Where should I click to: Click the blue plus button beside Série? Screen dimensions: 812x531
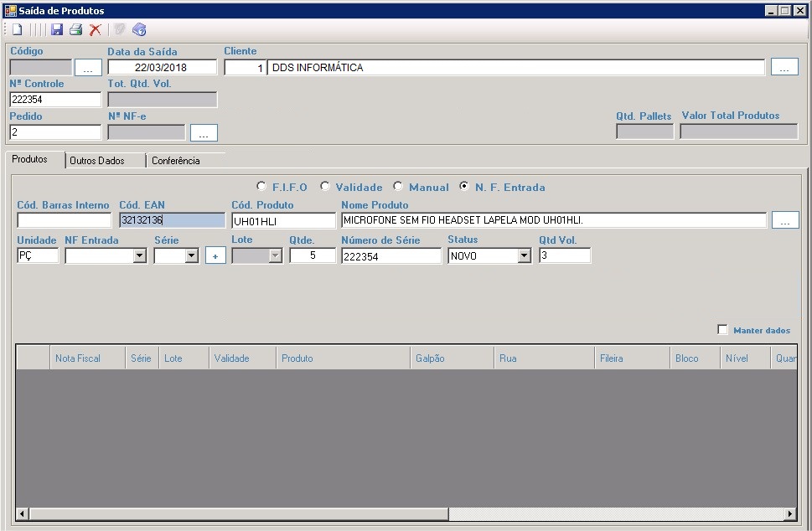(x=215, y=255)
